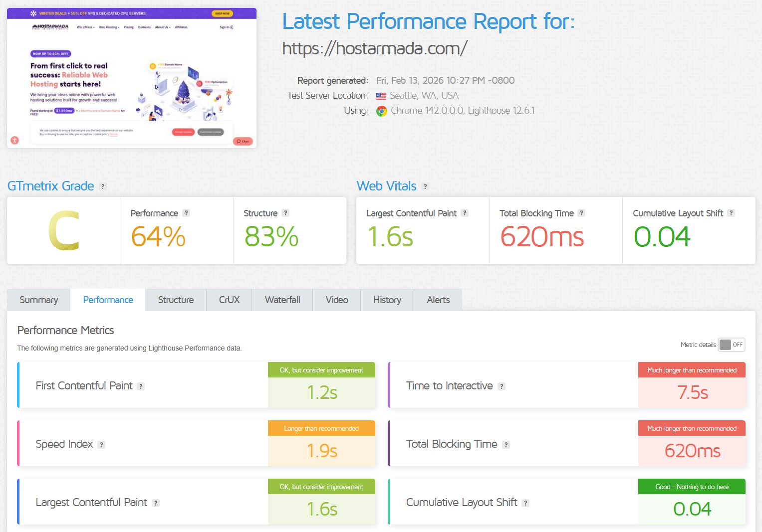Screen dimensions: 762x532
Task: Click the Total Blocking Time help icon
Action: 506,445
